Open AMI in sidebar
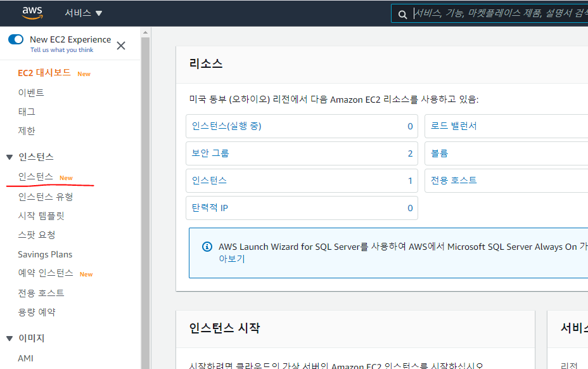588x369 pixels. [x=25, y=358]
